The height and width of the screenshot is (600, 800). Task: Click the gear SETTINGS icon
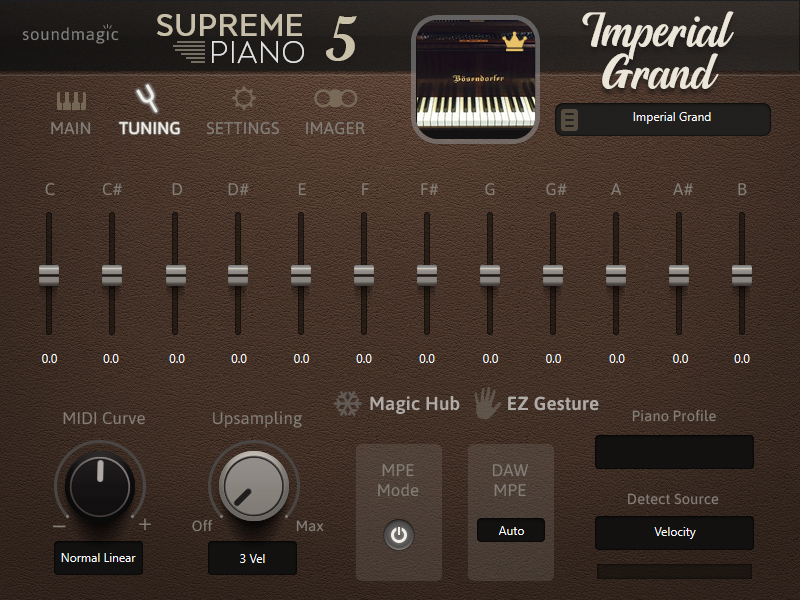tap(243, 98)
